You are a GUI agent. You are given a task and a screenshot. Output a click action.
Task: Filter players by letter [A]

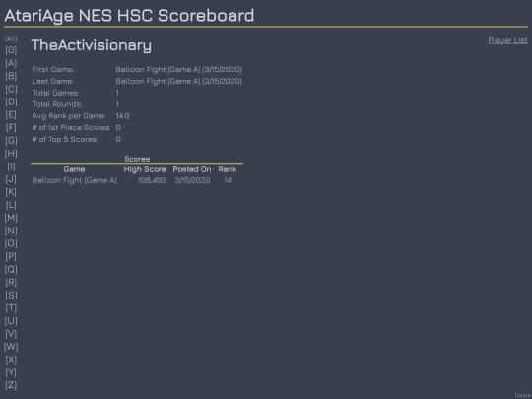pos(11,63)
